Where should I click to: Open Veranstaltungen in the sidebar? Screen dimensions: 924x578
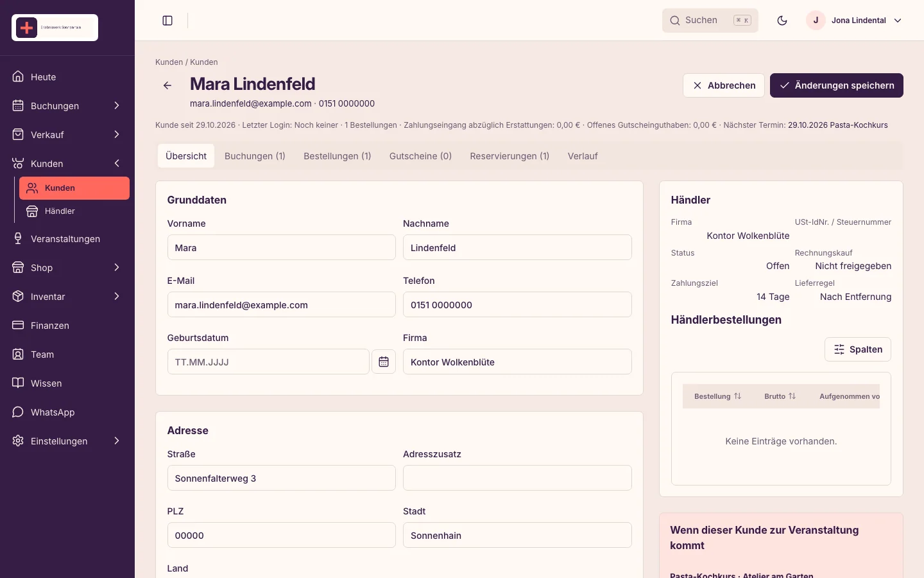[x=67, y=239]
